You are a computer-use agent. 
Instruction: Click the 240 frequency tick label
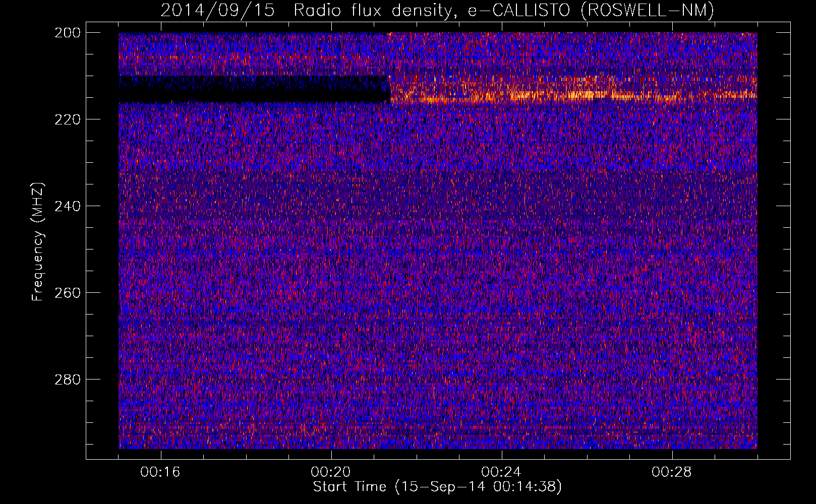[67, 206]
